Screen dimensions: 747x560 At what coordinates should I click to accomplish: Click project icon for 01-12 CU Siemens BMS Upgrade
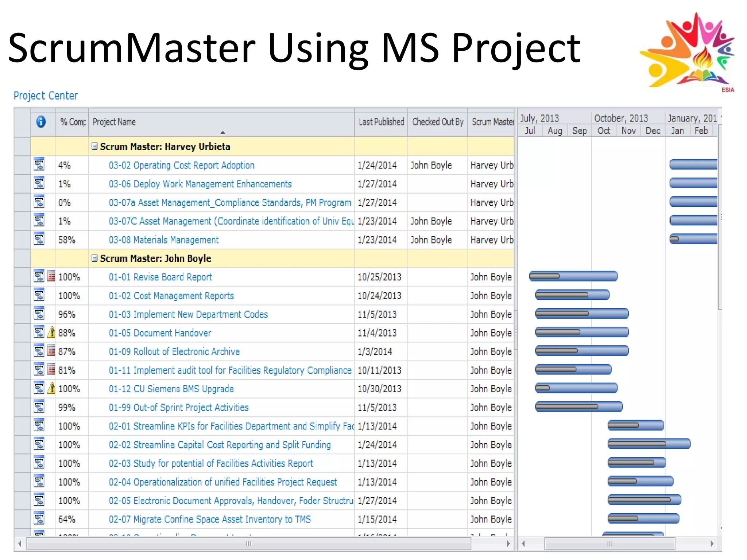point(39,388)
